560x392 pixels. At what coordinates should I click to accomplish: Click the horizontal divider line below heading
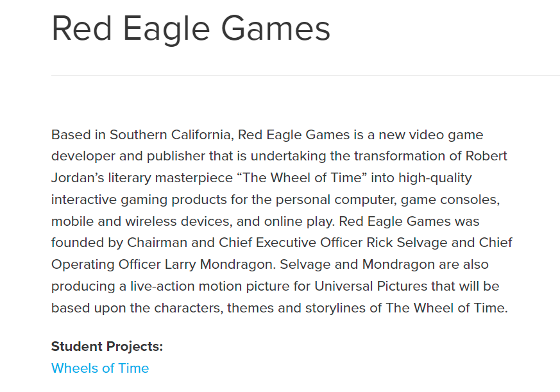306,76
